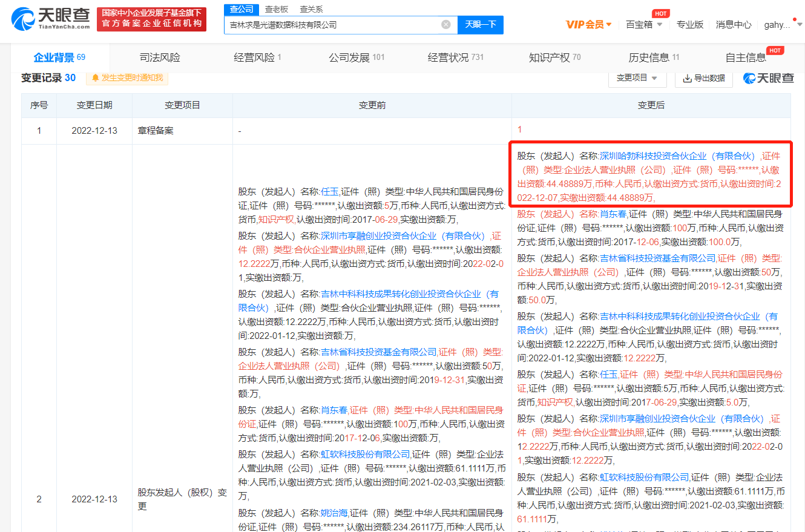The width and height of the screenshot is (805, 532).
Task: Open 肖东春 link in the 变更前 column
Action: pyautogui.click(x=335, y=410)
